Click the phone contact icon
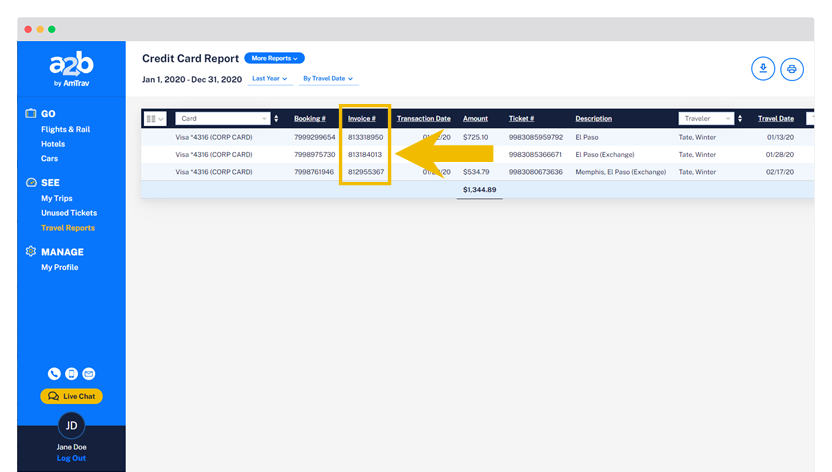 click(54, 374)
